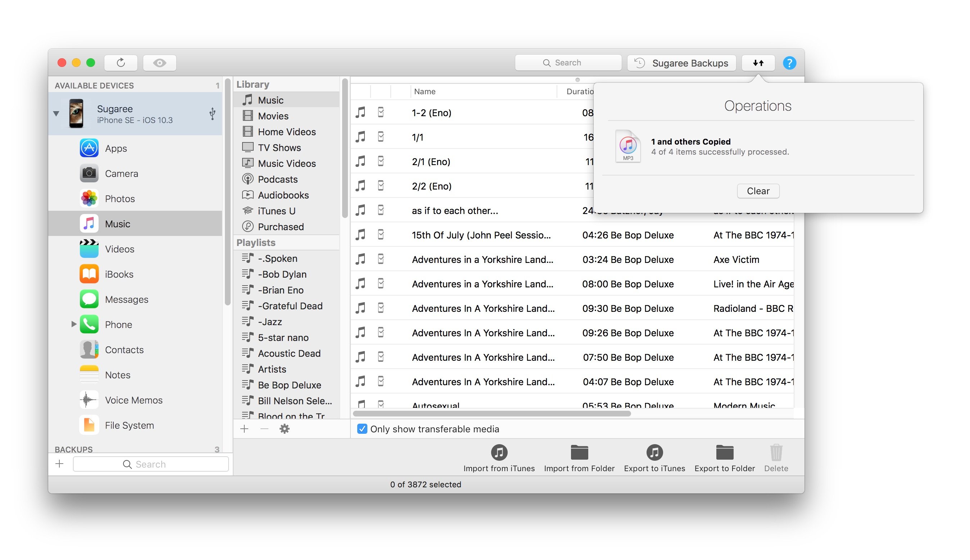Open Contacts in the device sidebar
The width and height of the screenshot is (970, 560).
click(x=135, y=350)
